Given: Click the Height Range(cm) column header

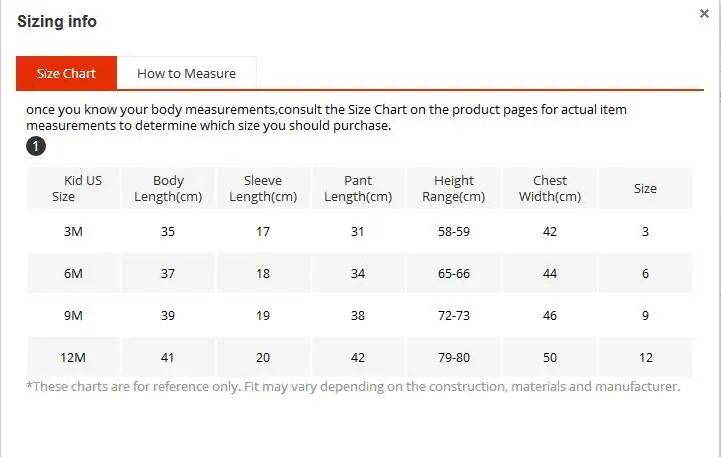Looking at the screenshot, I should pos(453,188).
